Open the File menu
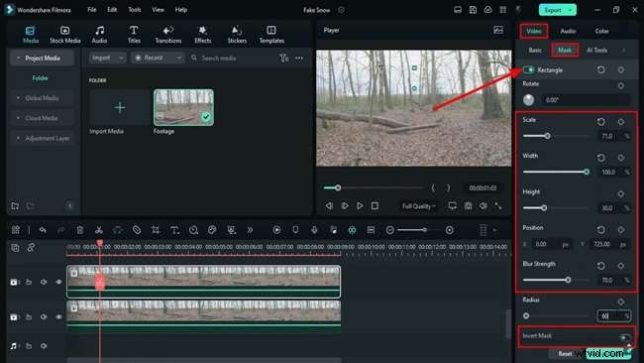644x363 pixels. (x=92, y=10)
